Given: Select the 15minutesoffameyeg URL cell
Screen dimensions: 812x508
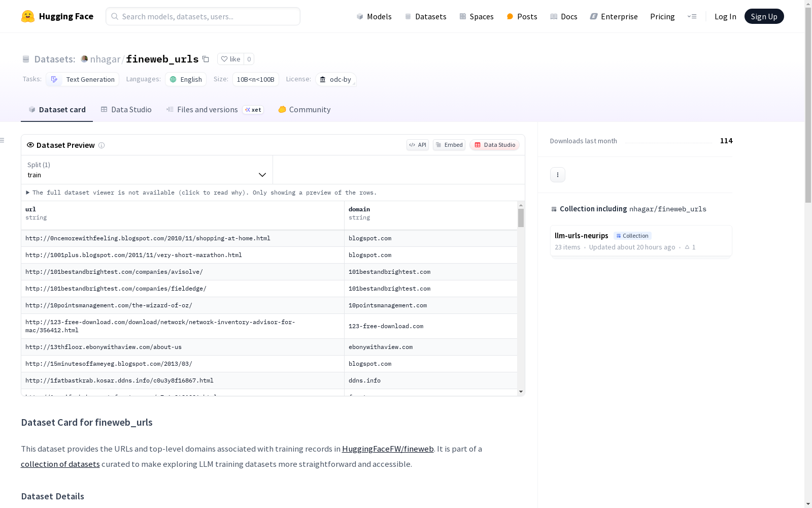Looking at the screenshot, I should coord(183,364).
